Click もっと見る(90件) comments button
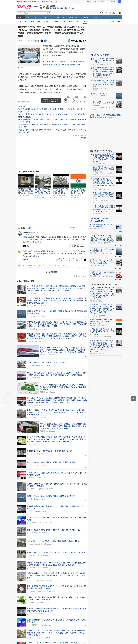The image size is (138, 644). pos(52,272)
